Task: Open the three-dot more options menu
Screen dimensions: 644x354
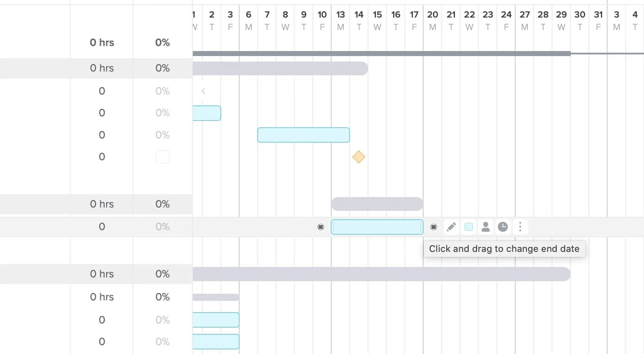Action: [520, 227]
